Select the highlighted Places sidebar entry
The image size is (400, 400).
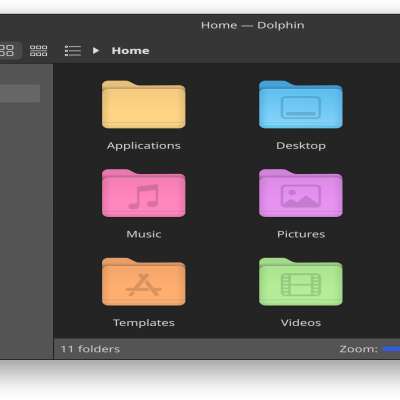20,93
